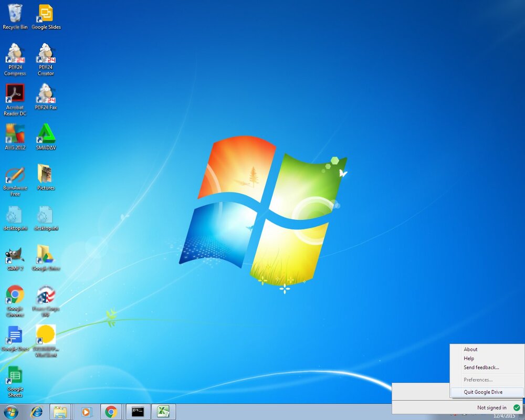The width and height of the screenshot is (525, 420).
Task: Select the PDF24 Compress shortcut
Action: click(x=15, y=60)
